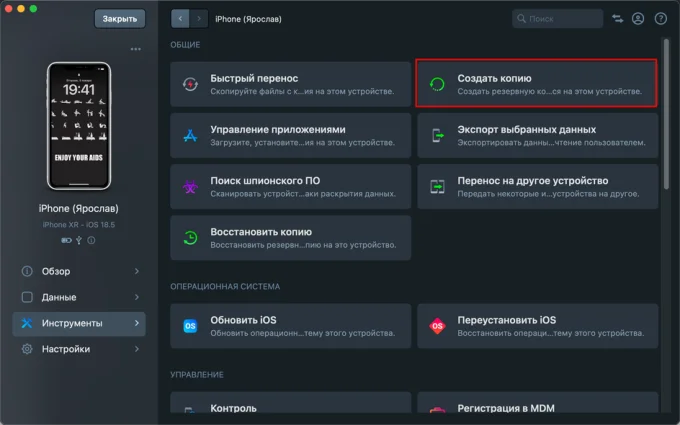Click the iPhone lock screen preview image
Viewport: 680px width, 425px height.
click(79, 126)
